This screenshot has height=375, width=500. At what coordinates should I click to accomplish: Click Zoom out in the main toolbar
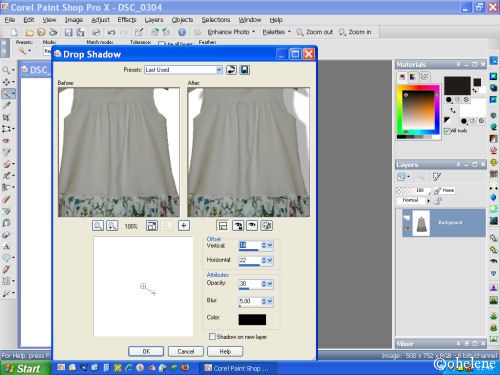pyautogui.click(x=315, y=32)
